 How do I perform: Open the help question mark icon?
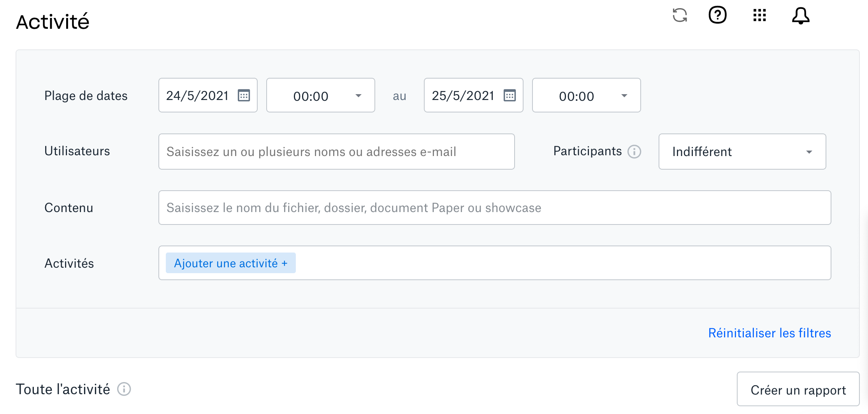pyautogui.click(x=717, y=16)
